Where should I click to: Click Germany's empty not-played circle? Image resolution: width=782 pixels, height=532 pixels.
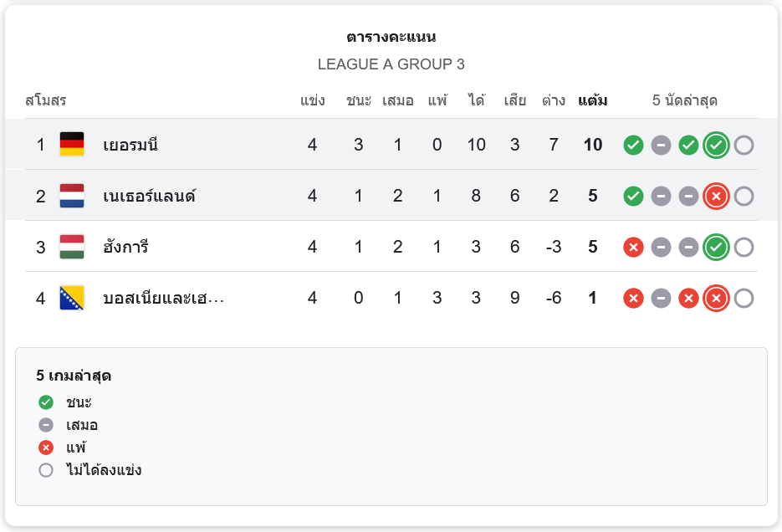[x=744, y=145]
